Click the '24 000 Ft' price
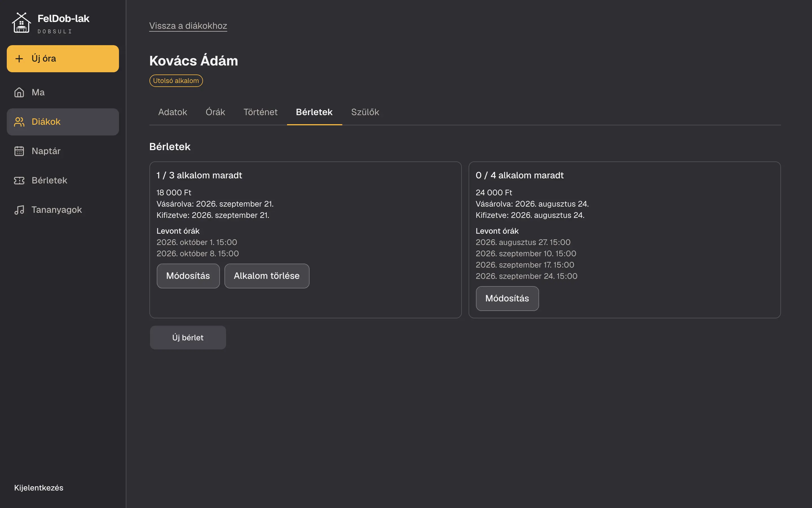This screenshot has height=508, width=812. pyautogui.click(x=494, y=192)
